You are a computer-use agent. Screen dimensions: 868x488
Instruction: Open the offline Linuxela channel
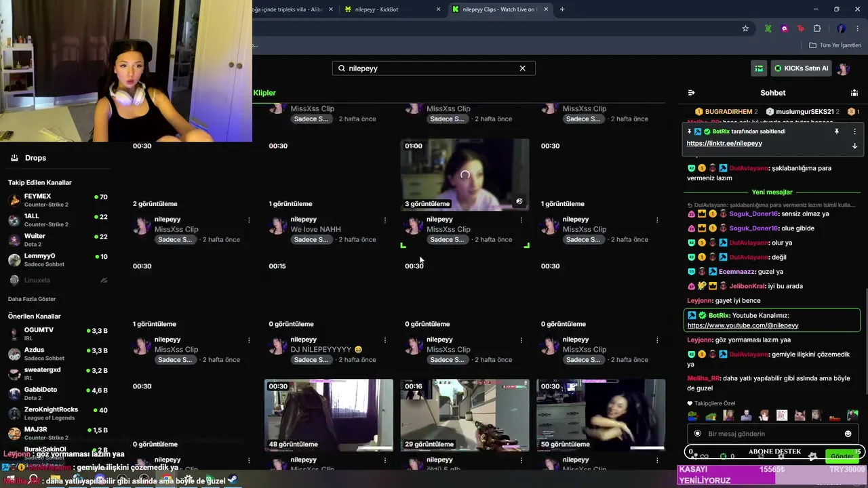[58, 280]
